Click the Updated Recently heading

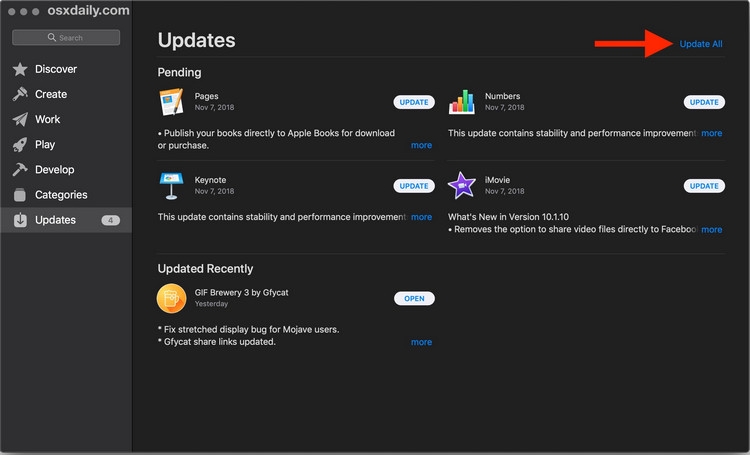pos(205,268)
